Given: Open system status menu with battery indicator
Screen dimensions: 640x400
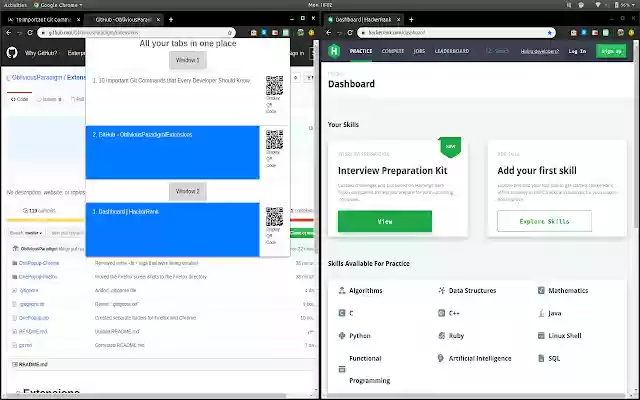Looking at the screenshot, I should pyautogui.click(x=623, y=5).
